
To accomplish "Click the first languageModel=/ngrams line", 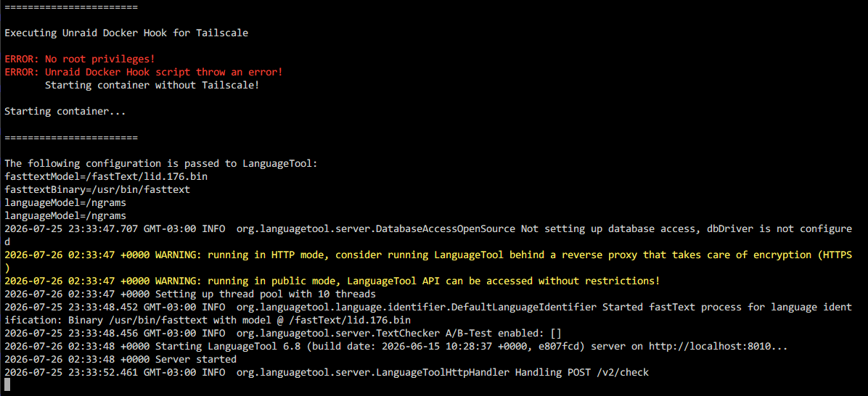I will click(x=65, y=203).
